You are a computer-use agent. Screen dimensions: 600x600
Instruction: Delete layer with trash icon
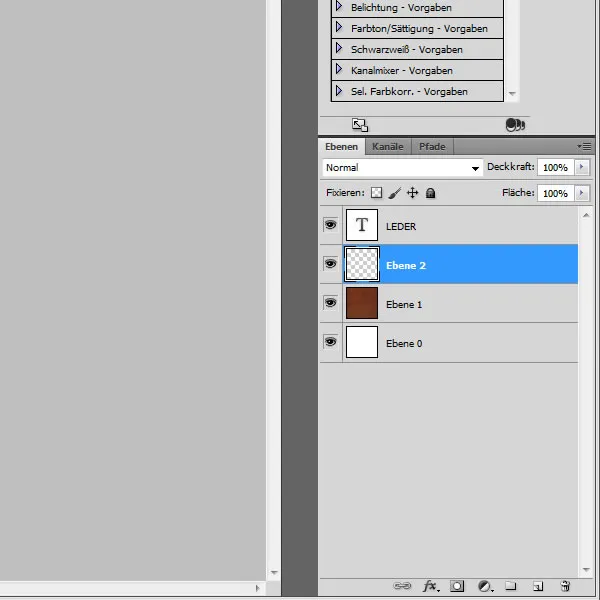pyautogui.click(x=564, y=586)
